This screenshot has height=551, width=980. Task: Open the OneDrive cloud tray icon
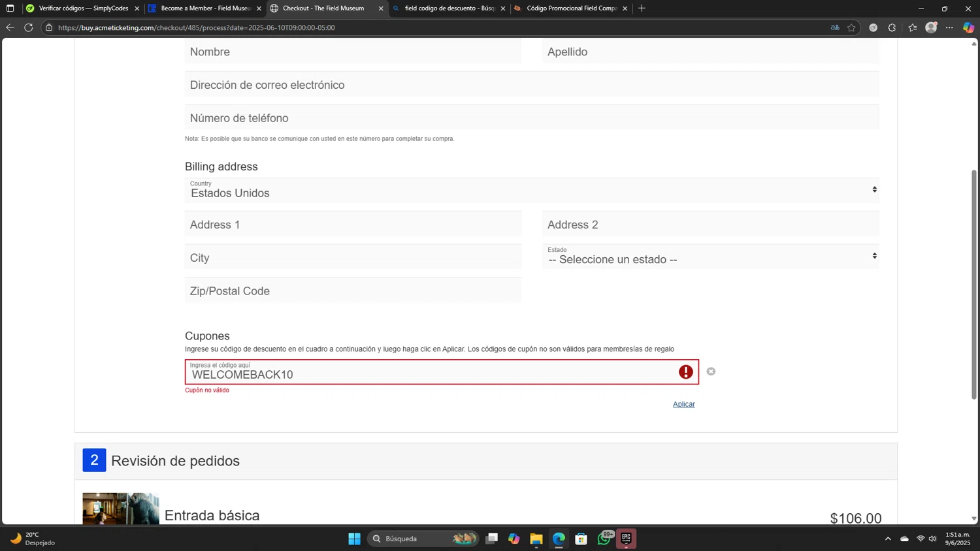point(904,539)
